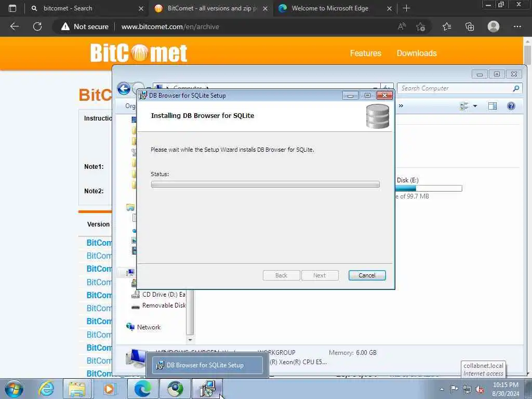532x399 pixels.
Task: Click the Explorer search magnifier icon
Action: pos(516,88)
